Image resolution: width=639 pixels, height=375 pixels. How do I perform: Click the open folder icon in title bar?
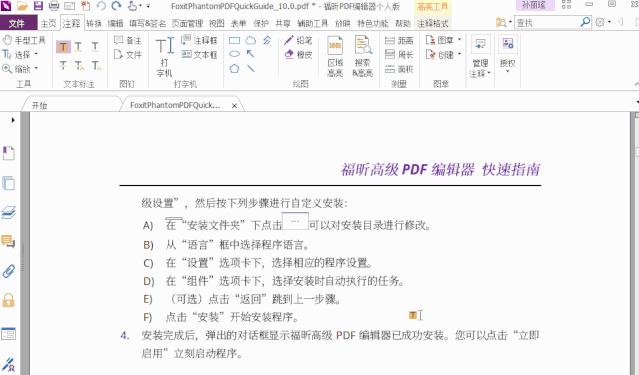pyautogui.click(x=22, y=6)
